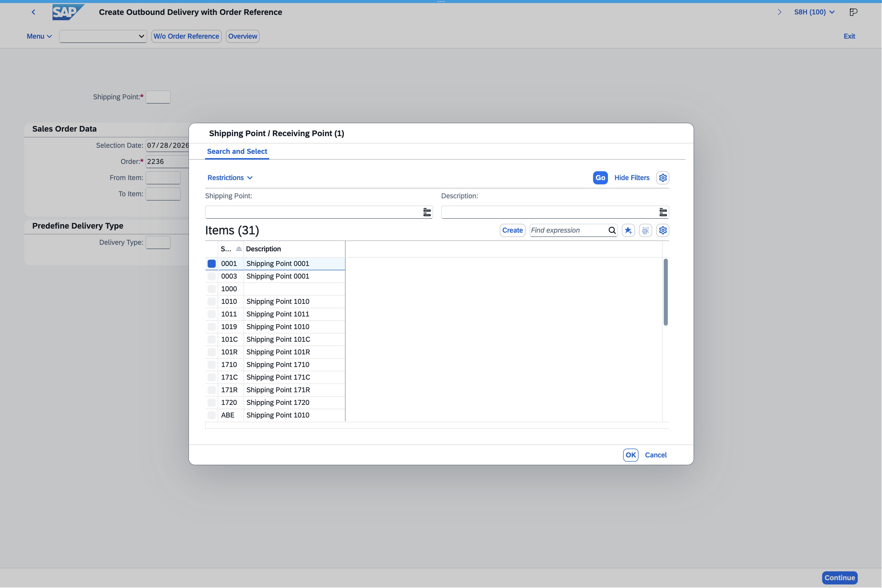The width and height of the screenshot is (882, 588).
Task: Click the items list vertical scrollbar
Action: click(x=666, y=292)
